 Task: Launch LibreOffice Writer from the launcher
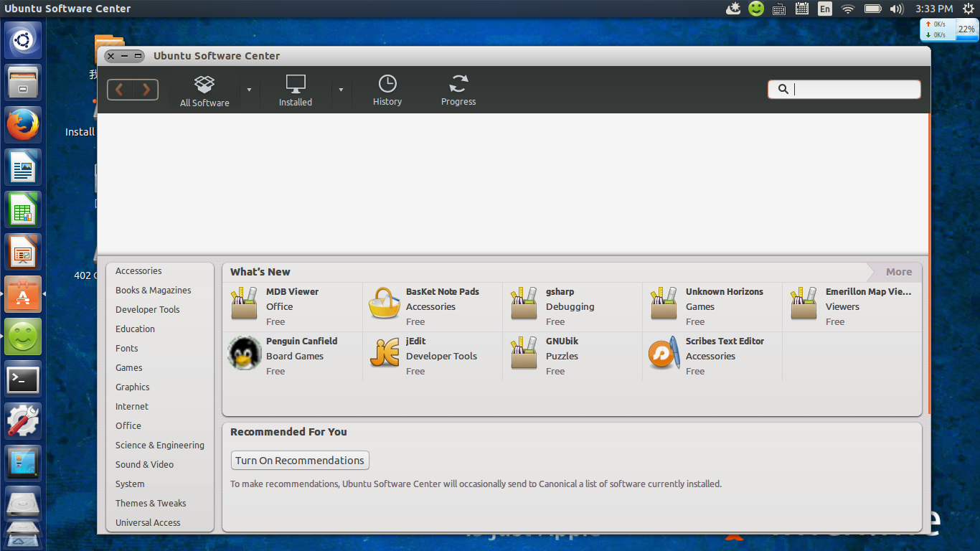pyautogui.click(x=23, y=167)
